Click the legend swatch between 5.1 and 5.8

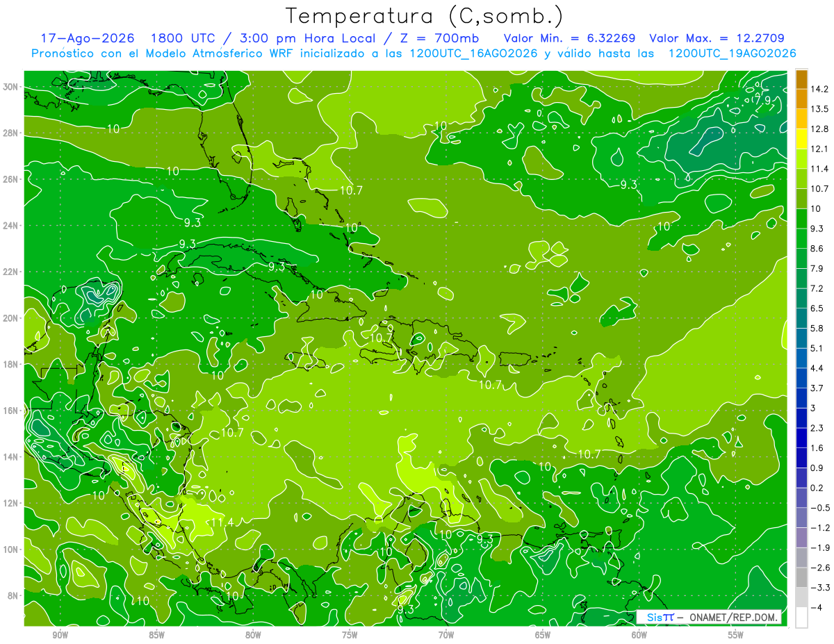[801, 338]
